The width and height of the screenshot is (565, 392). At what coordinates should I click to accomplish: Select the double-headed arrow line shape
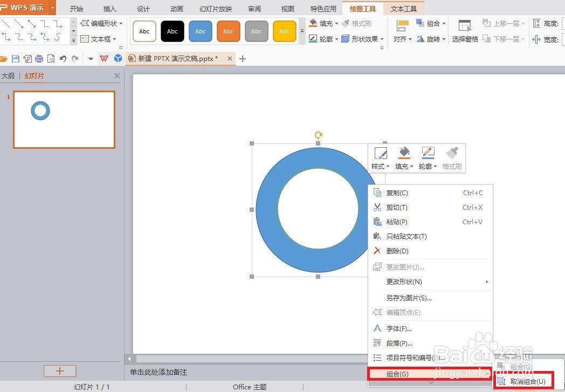pyautogui.click(x=32, y=24)
